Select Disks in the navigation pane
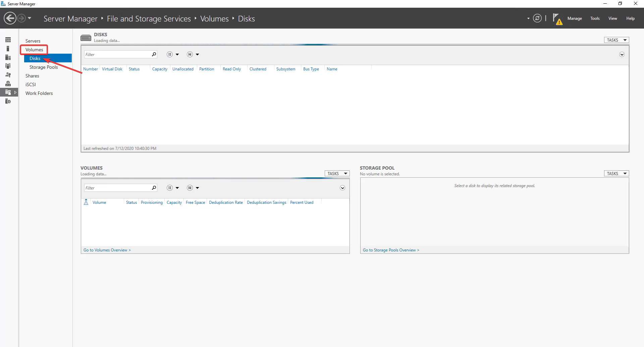The width and height of the screenshot is (644, 347). 48,58
